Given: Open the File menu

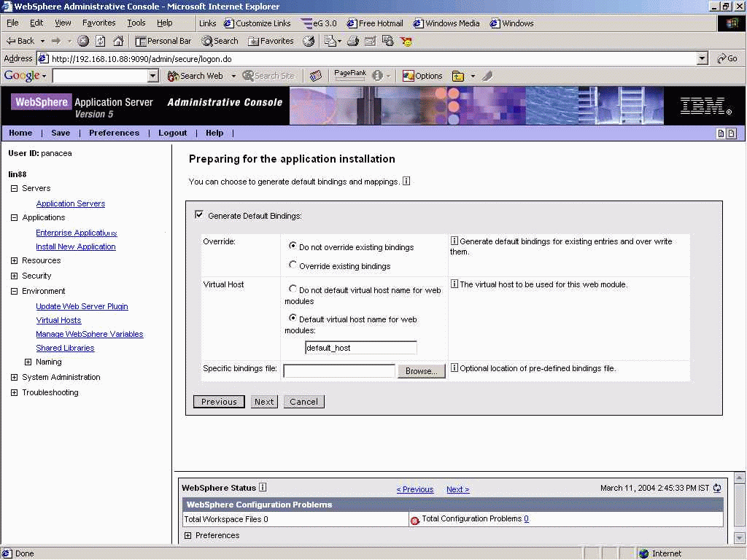Looking at the screenshot, I should pos(12,23).
